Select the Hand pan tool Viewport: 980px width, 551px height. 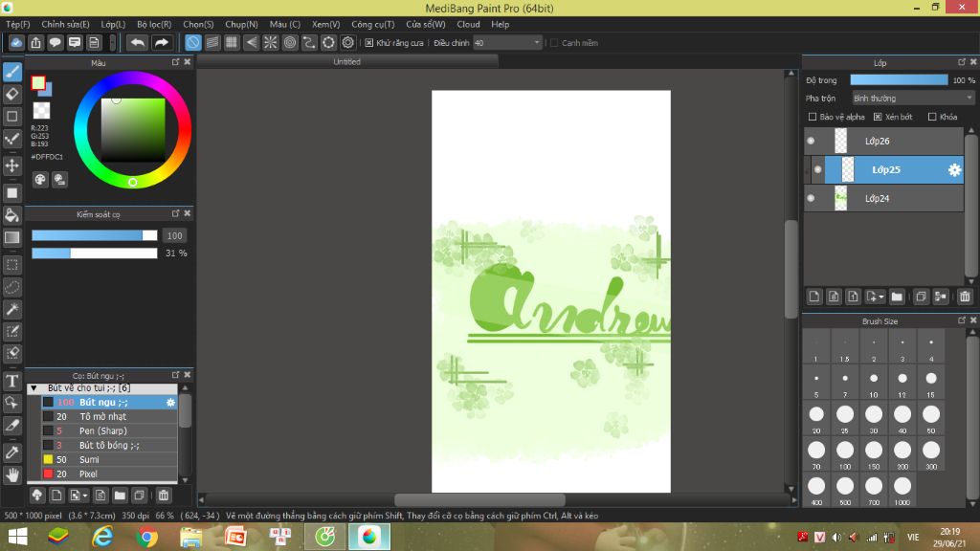[12, 474]
